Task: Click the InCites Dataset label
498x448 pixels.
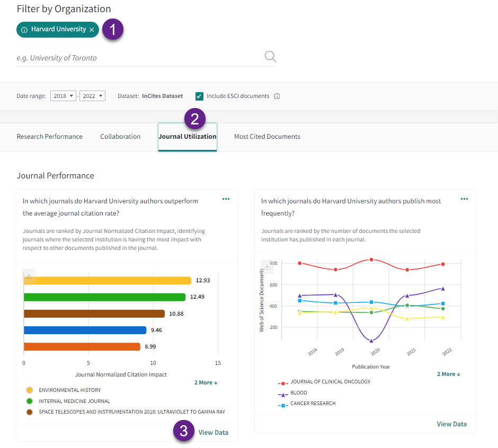Action: (x=162, y=96)
